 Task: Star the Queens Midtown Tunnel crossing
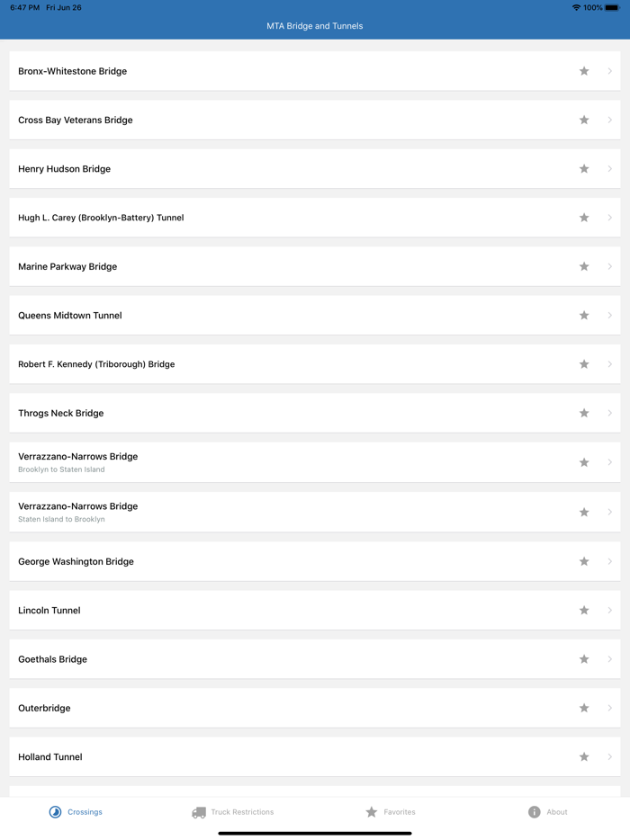tap(584, 316)
